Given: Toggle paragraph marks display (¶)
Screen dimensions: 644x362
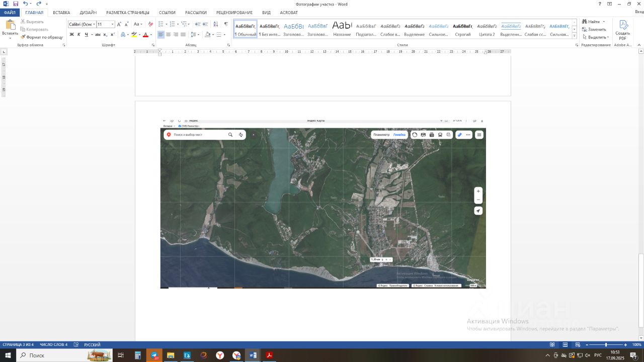Looking at the screenshot, I should click(226, 24).
